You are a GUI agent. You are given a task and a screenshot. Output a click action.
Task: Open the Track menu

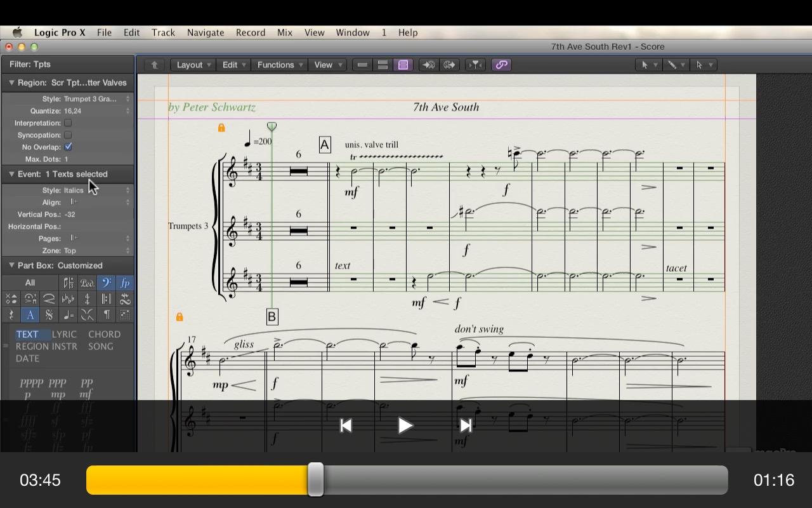[163, 32]
